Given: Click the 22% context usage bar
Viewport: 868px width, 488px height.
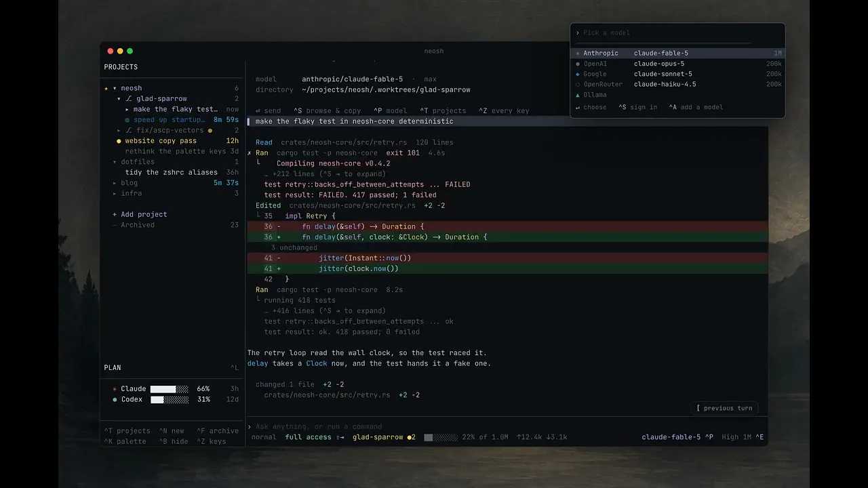Looking at the screenshot, I should click(x=441, y=438).
